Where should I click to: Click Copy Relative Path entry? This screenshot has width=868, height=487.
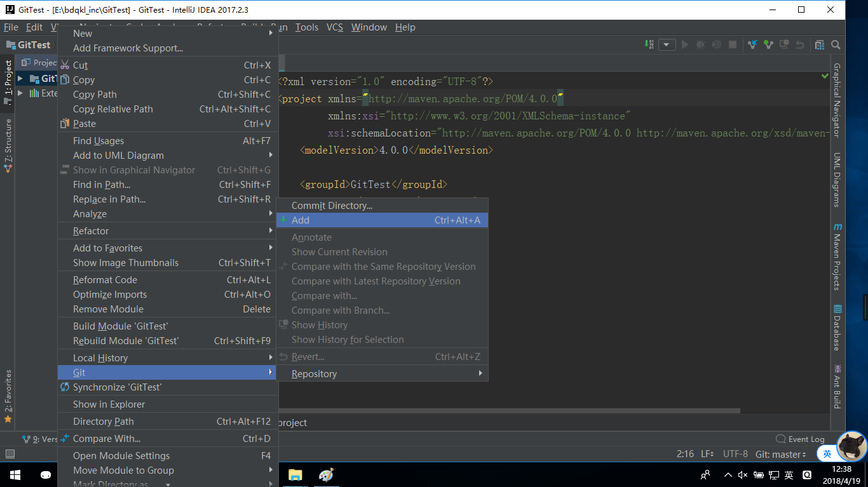point(168,109)
